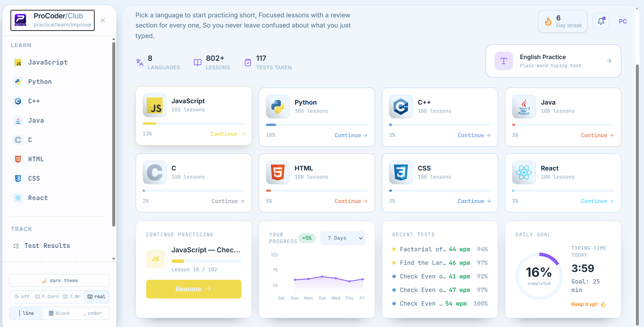Choose the block cursor style

[59, 313]
